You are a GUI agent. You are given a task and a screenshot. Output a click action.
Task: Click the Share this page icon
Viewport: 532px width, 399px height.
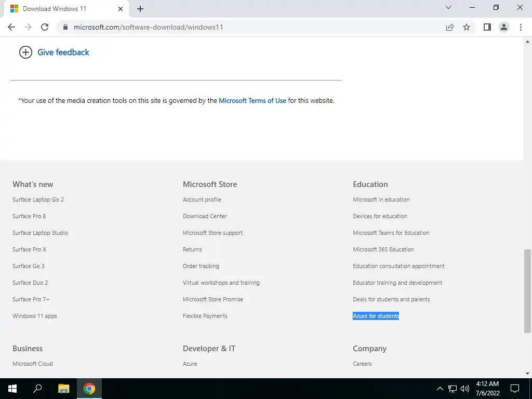pyautogui.click(x=450, y=27)
